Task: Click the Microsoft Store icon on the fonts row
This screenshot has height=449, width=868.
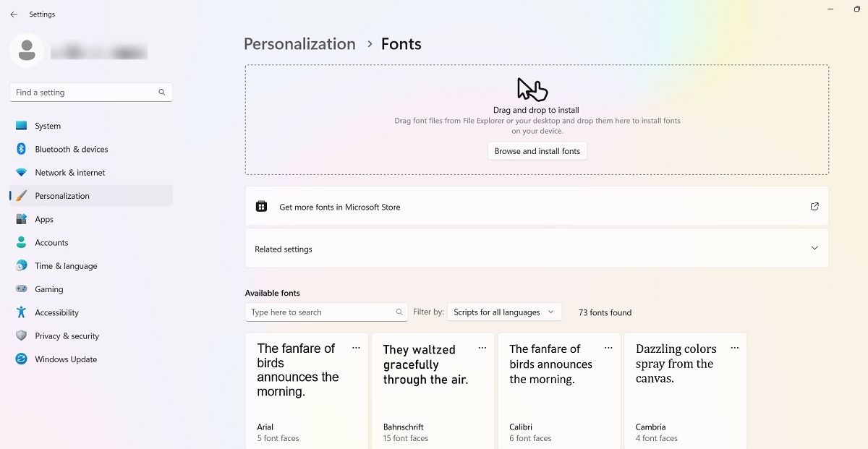Action: click(261, 205)
